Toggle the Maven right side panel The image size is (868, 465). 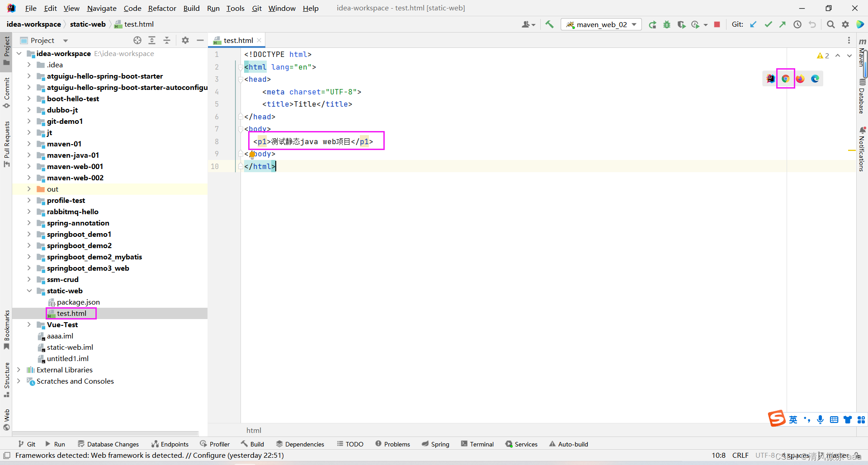point(862,53)
